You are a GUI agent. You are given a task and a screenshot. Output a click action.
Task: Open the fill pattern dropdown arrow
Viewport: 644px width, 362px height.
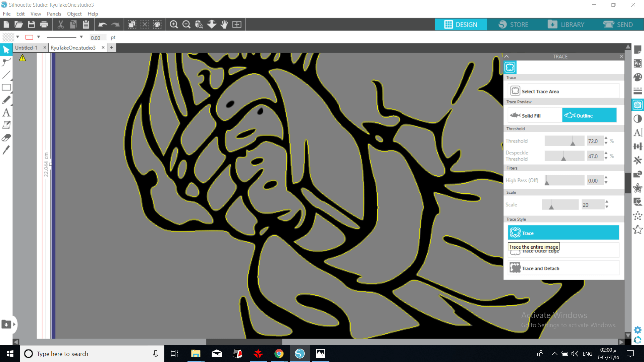[x=17, y=37]
